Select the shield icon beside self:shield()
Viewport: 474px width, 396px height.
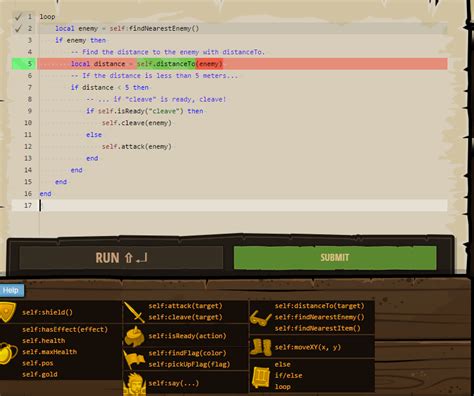[x=7, y=312]
